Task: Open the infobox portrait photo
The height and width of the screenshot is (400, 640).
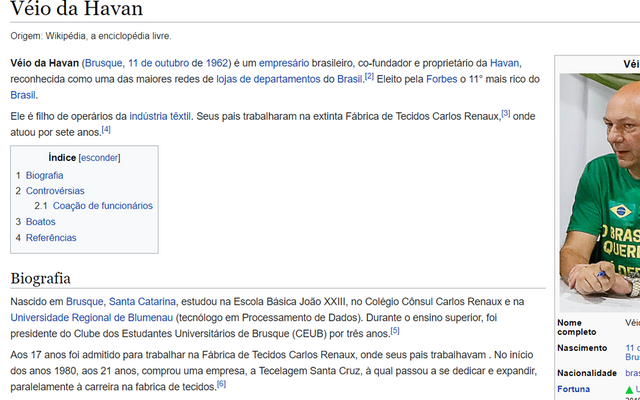Action: (600, 193)
